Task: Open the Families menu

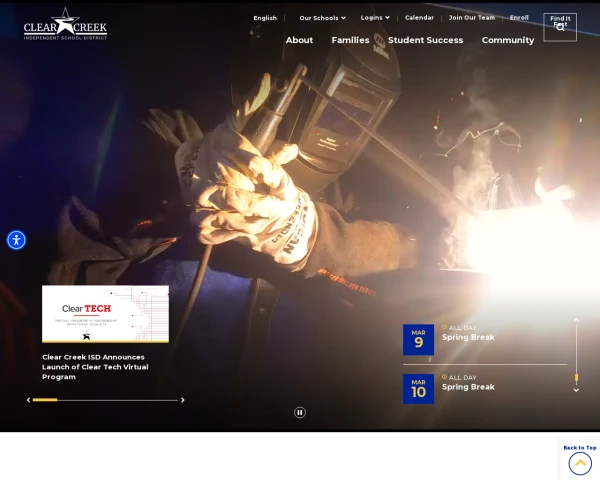Action: [350, 40]
